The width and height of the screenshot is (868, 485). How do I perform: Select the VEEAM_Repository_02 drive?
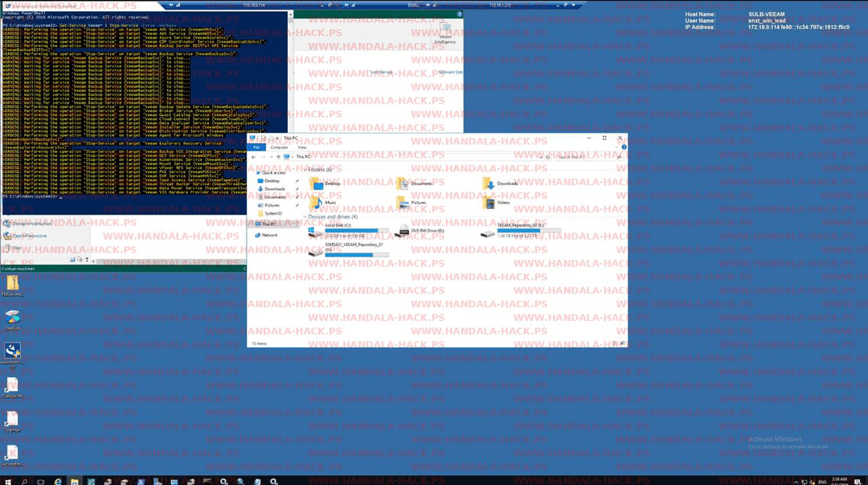click(x=521, y=231)
